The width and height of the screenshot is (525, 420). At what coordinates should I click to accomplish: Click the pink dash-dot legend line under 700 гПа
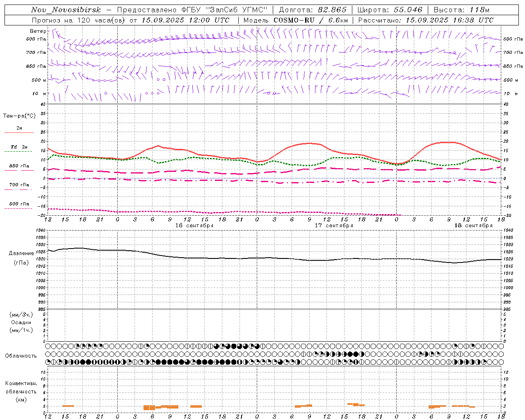click(x=19, y=189)
